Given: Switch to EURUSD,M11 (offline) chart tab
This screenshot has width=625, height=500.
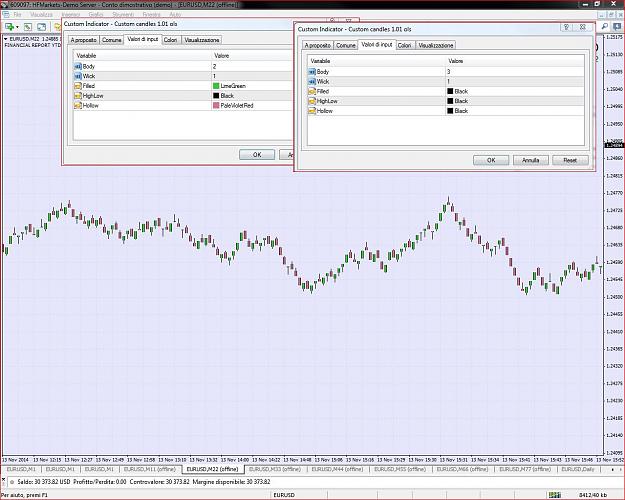Looking at the screenshot, I should click(149, 469).
